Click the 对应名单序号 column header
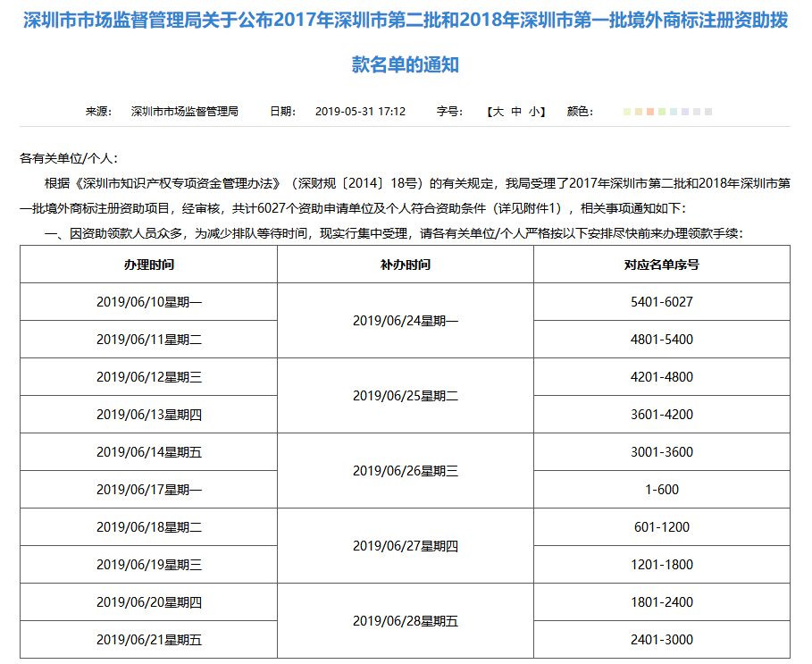This screenshot has width=812, height=664. coord(661,265)
